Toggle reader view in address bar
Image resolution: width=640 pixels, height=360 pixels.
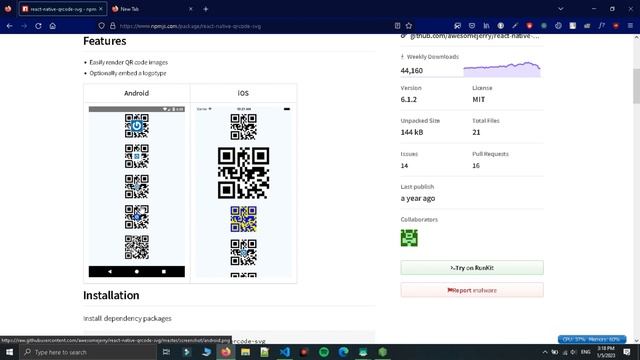(x=397, y=26)
